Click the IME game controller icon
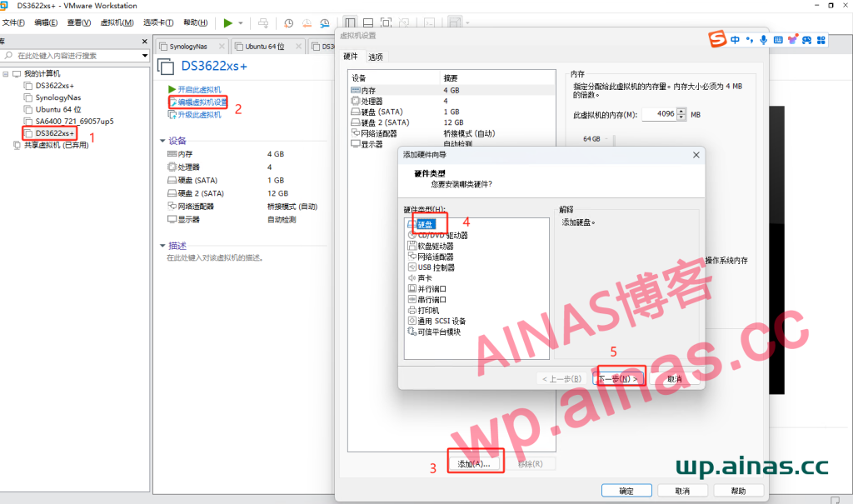853x504 pixels. click(806, 40)
